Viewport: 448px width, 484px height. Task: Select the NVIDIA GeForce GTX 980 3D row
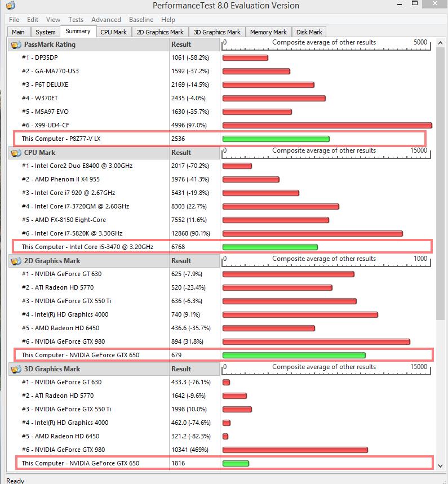pyautogui.click(x=221, y=450)
